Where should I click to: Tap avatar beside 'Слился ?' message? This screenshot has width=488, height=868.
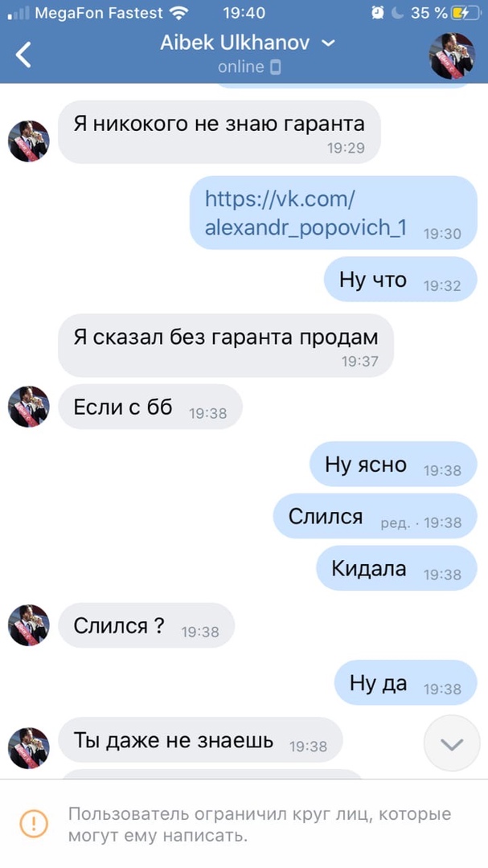28,625
